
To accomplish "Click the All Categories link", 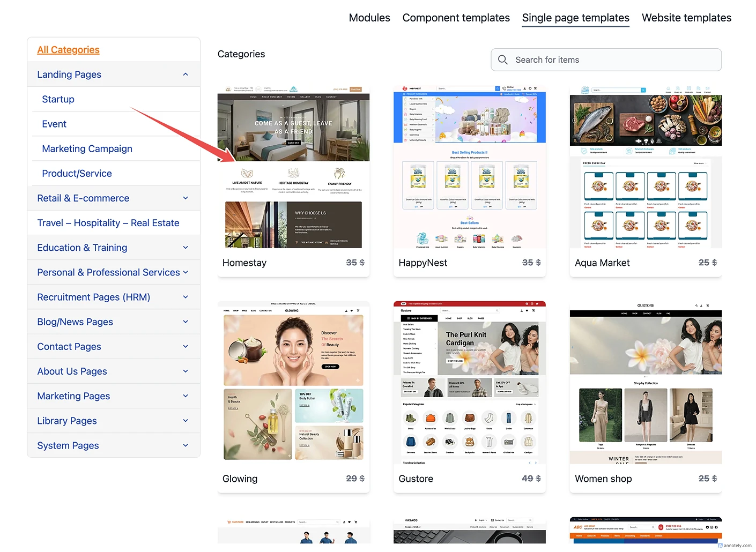I will click(x=68, y=50).
